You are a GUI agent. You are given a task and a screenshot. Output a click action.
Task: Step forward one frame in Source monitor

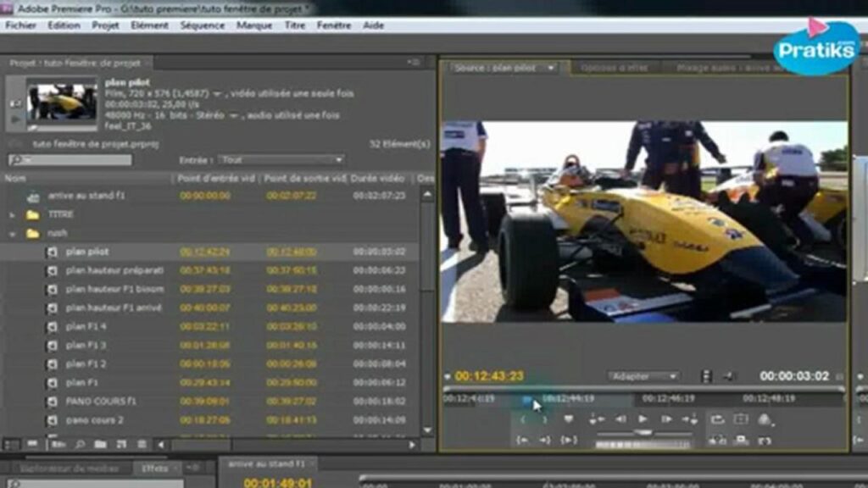[x=666, y=419]
